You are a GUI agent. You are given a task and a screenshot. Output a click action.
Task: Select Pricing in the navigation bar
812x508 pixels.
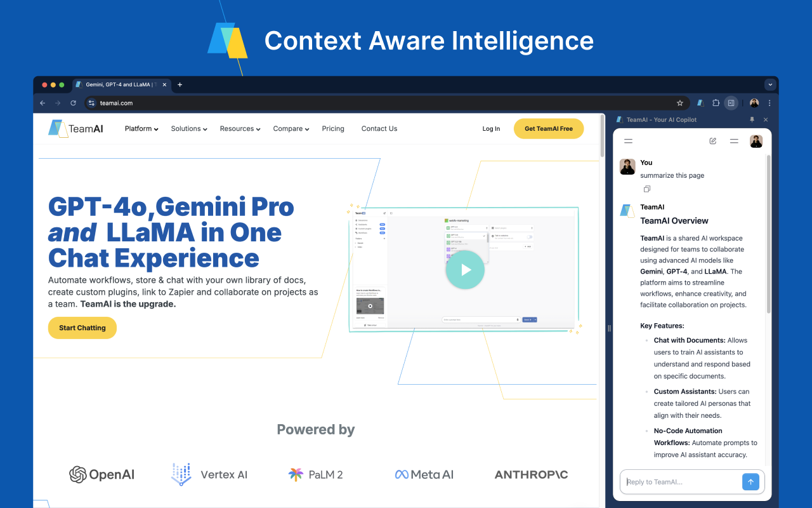pos(333,128)
